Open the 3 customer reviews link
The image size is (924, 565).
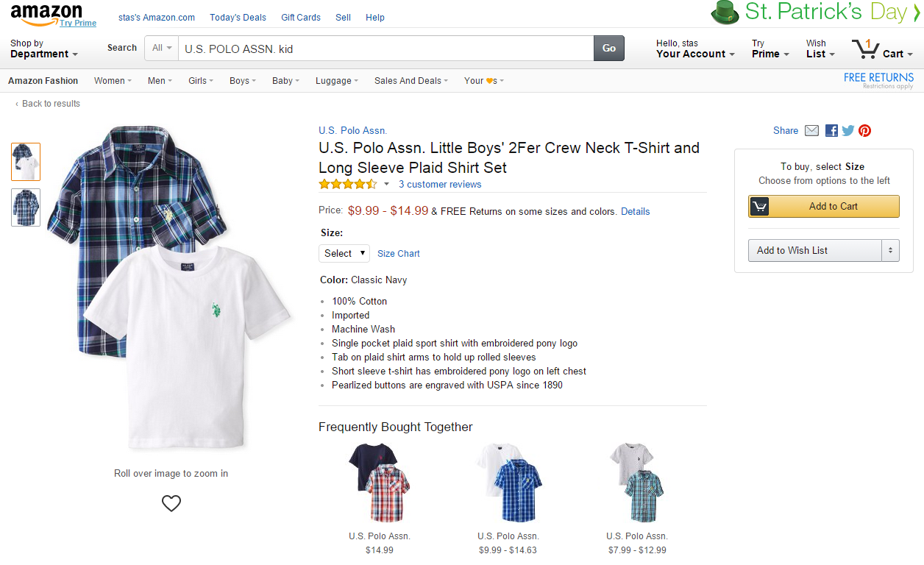click(440, 185)
